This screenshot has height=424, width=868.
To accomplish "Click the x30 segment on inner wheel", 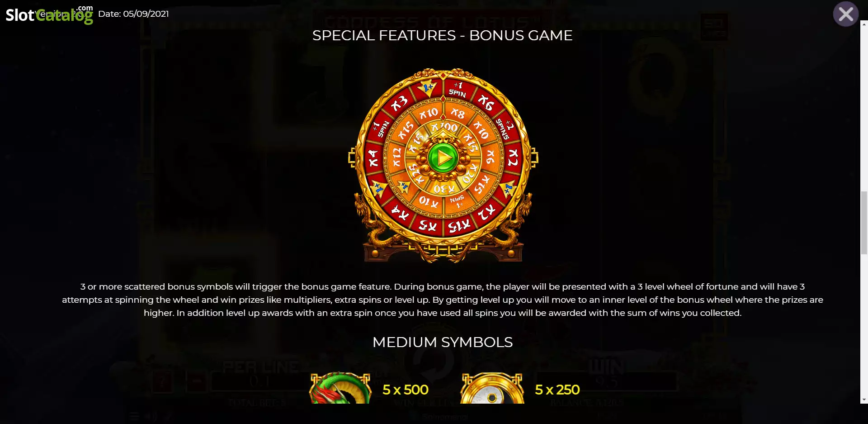I will [x=443, y=188].
